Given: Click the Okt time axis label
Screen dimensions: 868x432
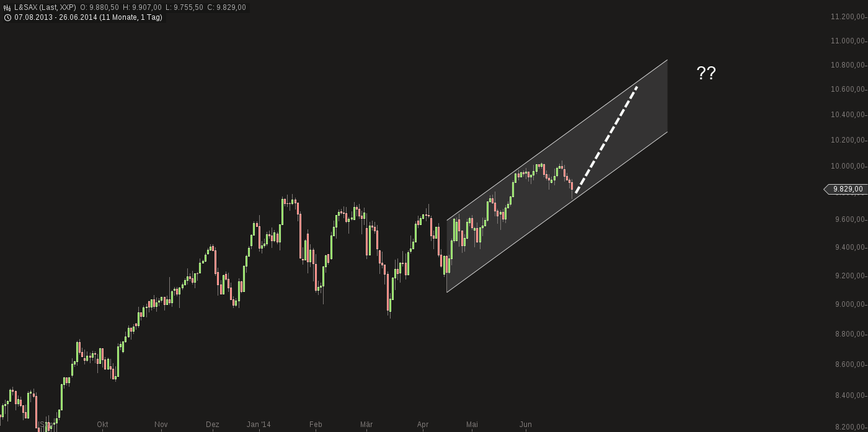Looking at the screenshot, I should [x=102, y=425].
